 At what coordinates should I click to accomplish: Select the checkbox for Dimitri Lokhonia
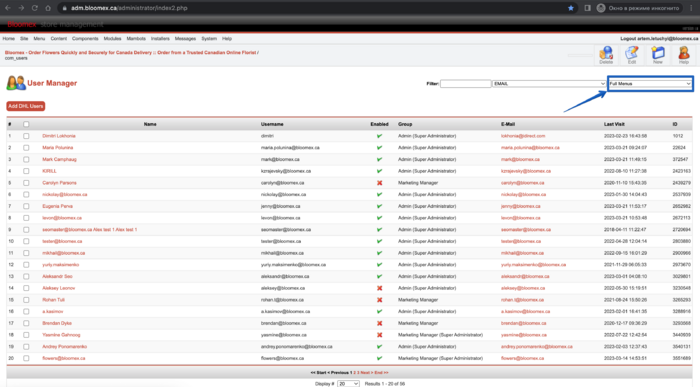coord(26,136)
